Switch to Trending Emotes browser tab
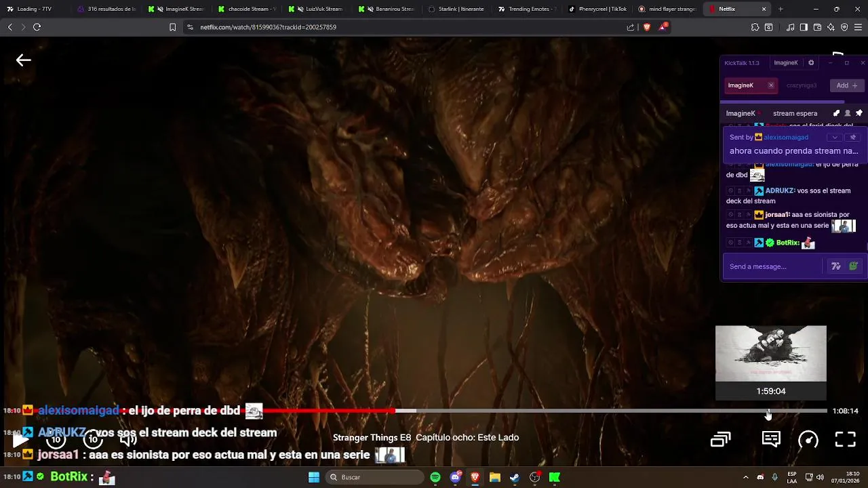The height and width of the screenshot is (488, 868). pyautogui.click(x=526, y=9)
